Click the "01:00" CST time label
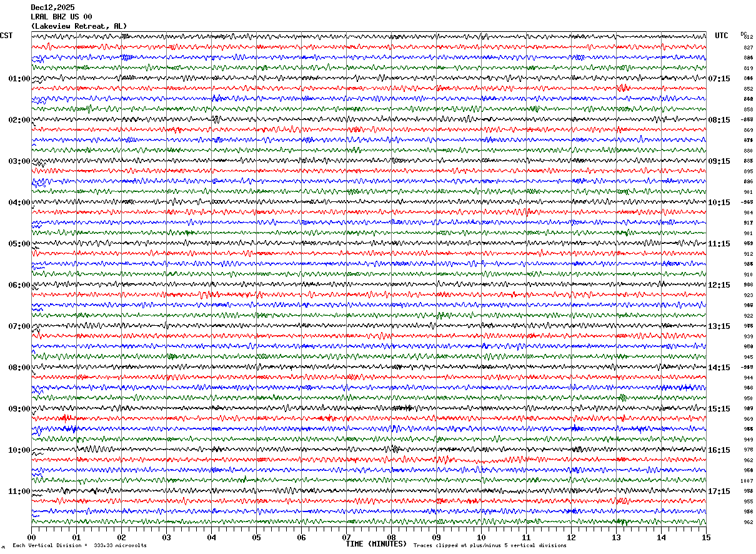 tap(19, 79)
